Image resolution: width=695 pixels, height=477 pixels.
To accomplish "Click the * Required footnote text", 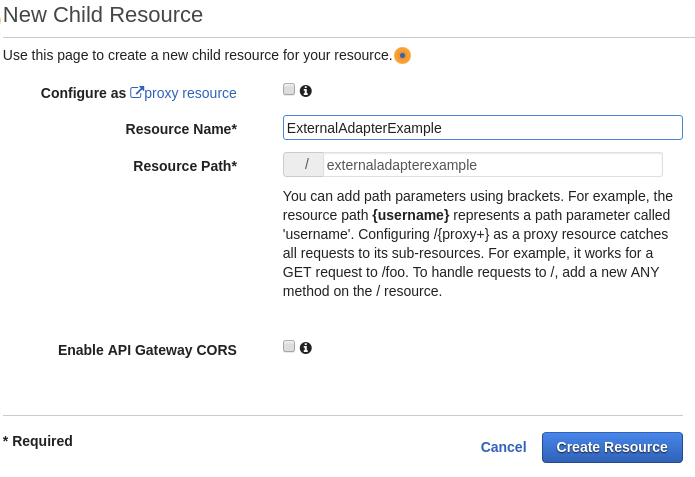I will 38,441.
